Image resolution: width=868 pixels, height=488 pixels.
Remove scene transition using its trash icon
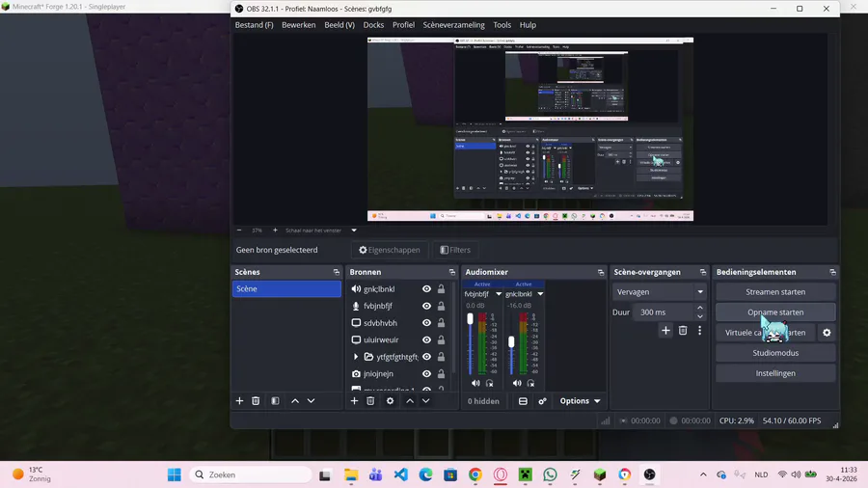pyautogui.click(x=683, y=330)
